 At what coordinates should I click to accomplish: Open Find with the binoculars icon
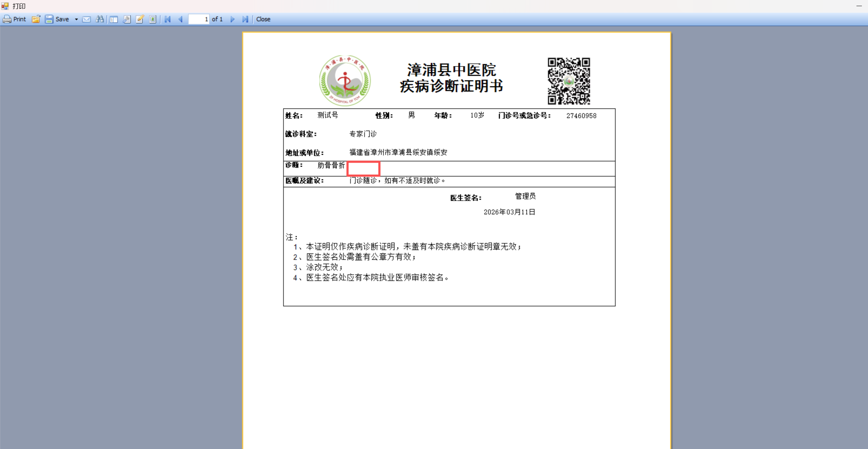click(100, 19)
